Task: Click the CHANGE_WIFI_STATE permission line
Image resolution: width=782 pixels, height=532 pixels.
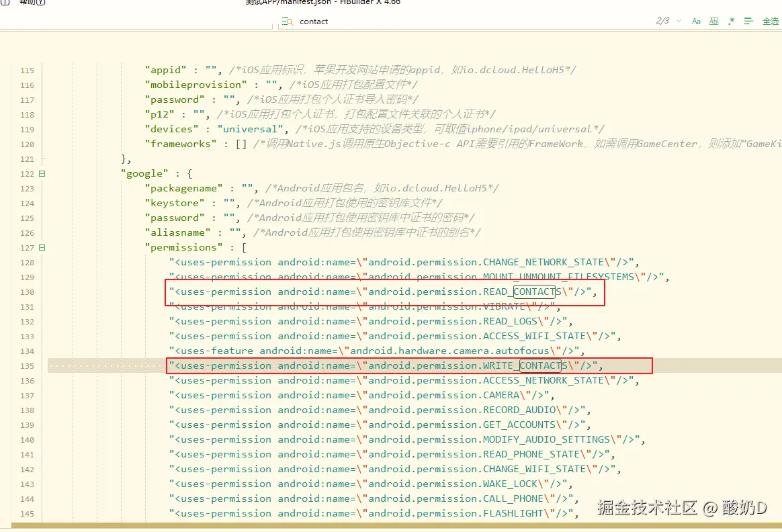Action: click(395, 469)
